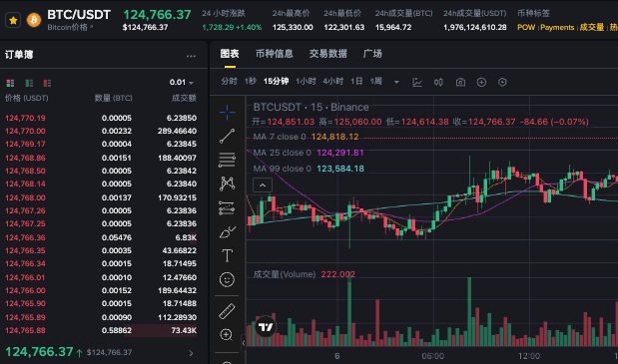Select ask price 124,766.00 row
This screenshot has width=618, height=364.
coord(101,290)
